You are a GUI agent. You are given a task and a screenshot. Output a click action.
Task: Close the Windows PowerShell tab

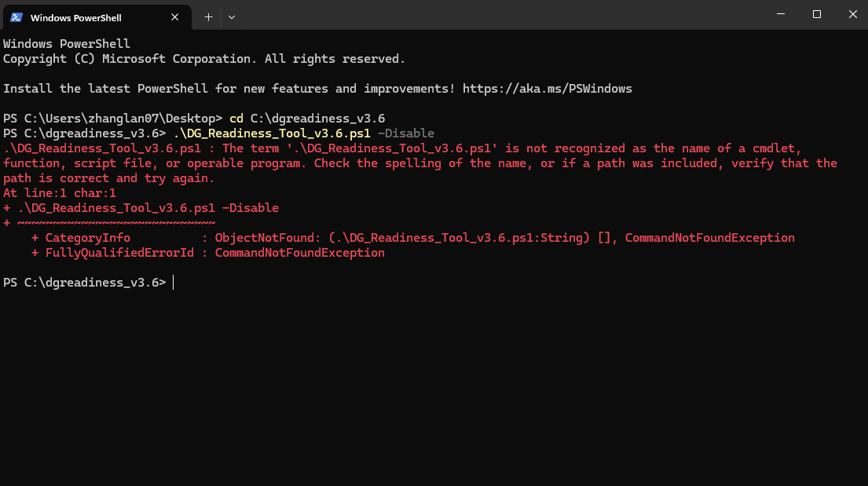click(175, 17)
